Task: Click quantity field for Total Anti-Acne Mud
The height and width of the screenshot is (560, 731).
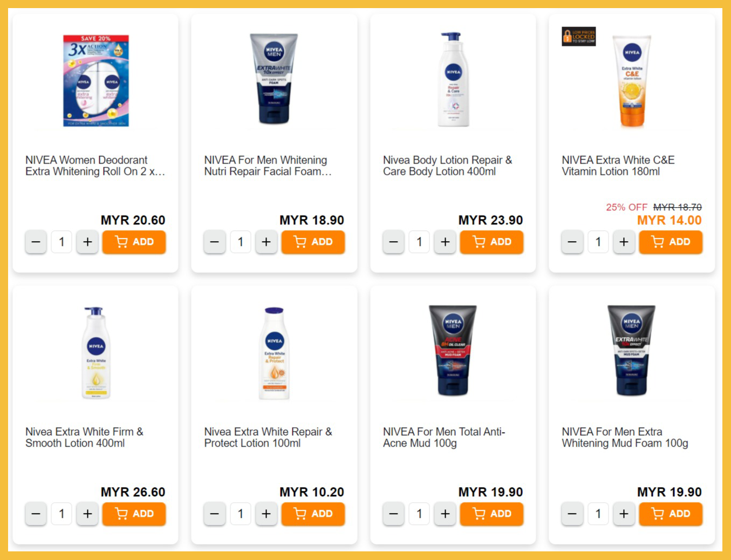Action: tap(419, 514)
